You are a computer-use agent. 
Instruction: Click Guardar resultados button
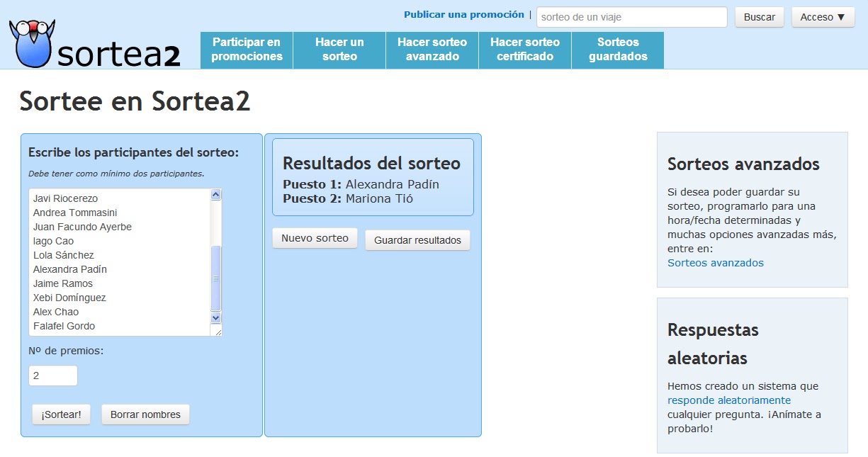click(x=417, y=240)
